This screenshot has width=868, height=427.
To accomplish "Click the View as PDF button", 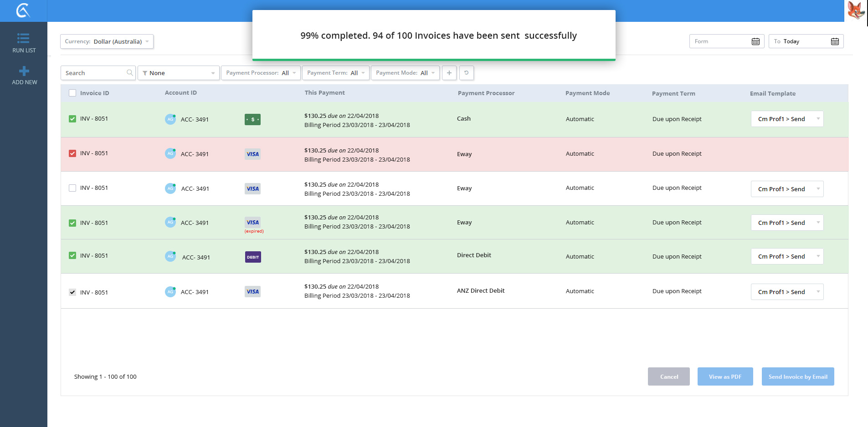I will click(x=724, y=376).
